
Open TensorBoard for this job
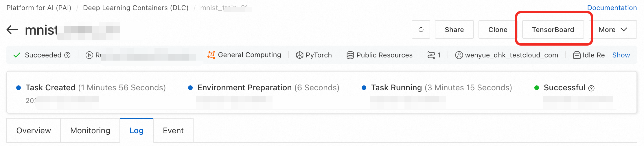[x=553, y=29]
